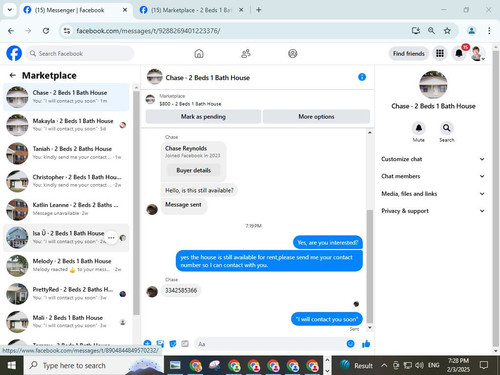Click the conversation list scrollbar
Viewport: 500px width, 375px height.
[136, 202]
